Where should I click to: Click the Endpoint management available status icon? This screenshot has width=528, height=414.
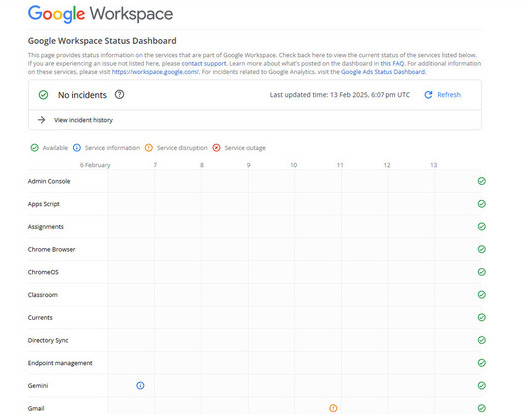(x=482, y=363)
